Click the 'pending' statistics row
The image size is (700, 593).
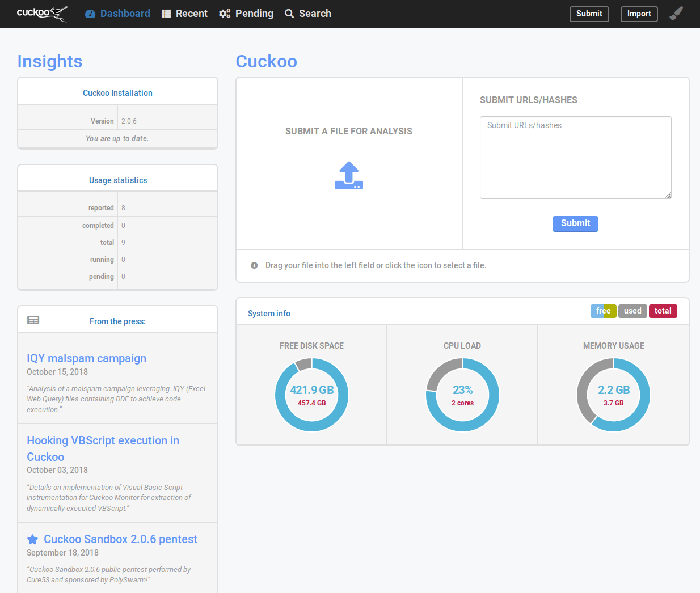pyautogui.click(x=118, y=277)
